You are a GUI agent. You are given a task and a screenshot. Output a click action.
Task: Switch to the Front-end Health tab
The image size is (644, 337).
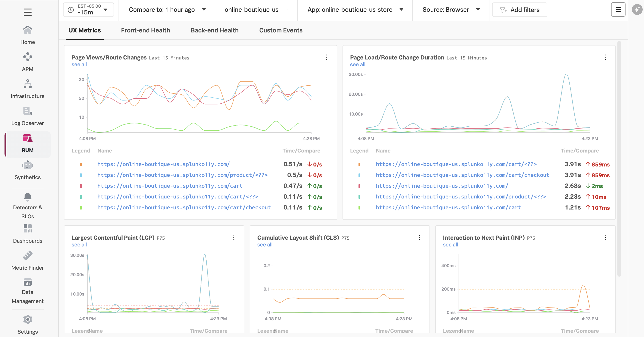coord(145,30)
